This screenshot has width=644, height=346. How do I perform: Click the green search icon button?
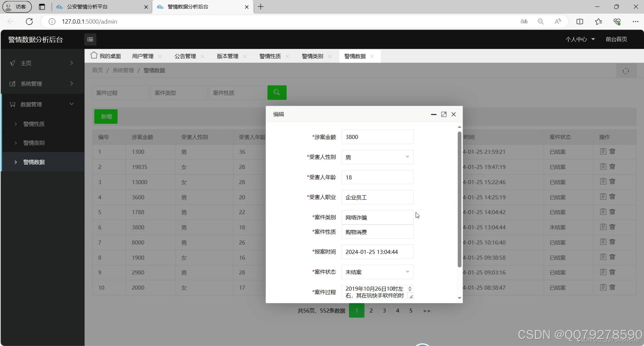pyautogui.click(x=277, y=93)
